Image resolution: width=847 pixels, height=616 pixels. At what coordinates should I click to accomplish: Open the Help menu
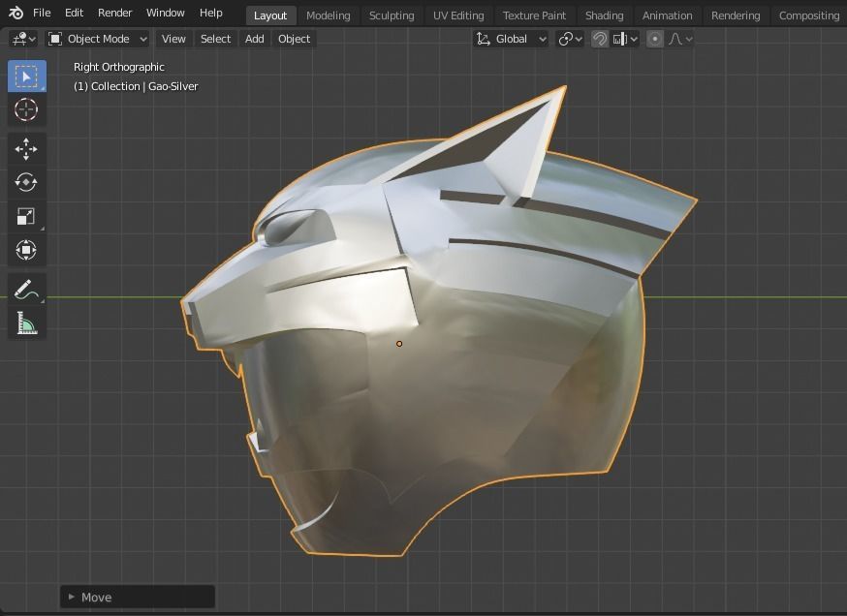[210, 13]
